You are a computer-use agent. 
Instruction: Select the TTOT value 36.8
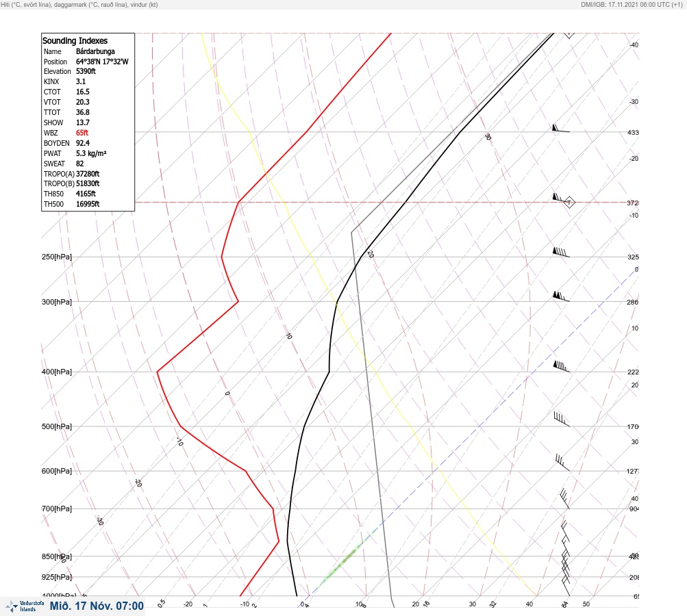[x=82, y=112]
